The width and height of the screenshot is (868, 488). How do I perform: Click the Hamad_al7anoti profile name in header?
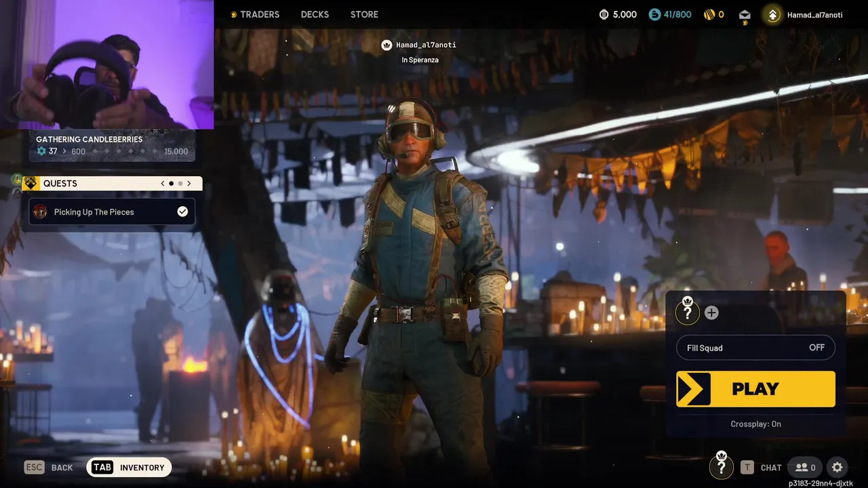click(x=814, y=14)
